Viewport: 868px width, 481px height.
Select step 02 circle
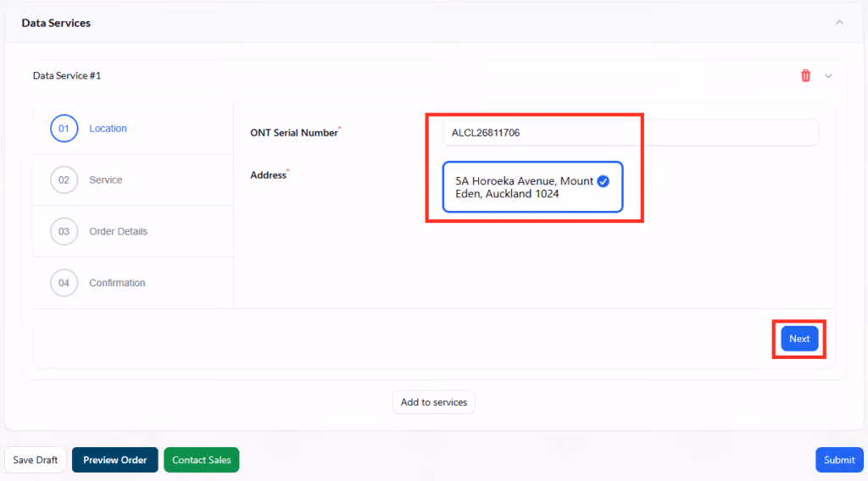point(64,180)
